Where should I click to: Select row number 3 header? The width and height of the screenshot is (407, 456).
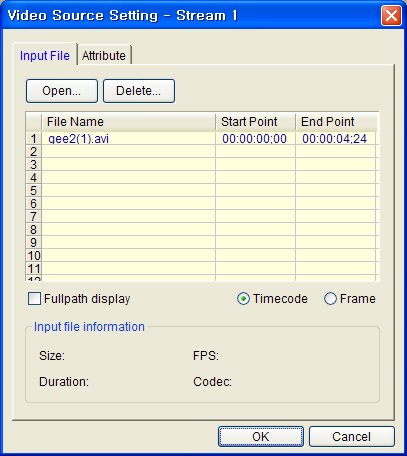pyautogui.click(x=34, y=164)
